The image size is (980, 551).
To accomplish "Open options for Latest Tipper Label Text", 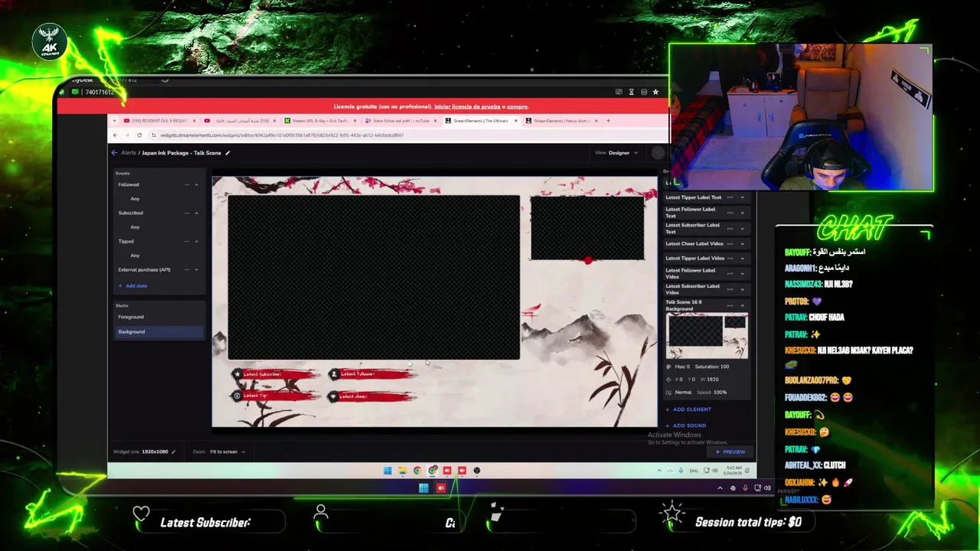I will point(730,197).
